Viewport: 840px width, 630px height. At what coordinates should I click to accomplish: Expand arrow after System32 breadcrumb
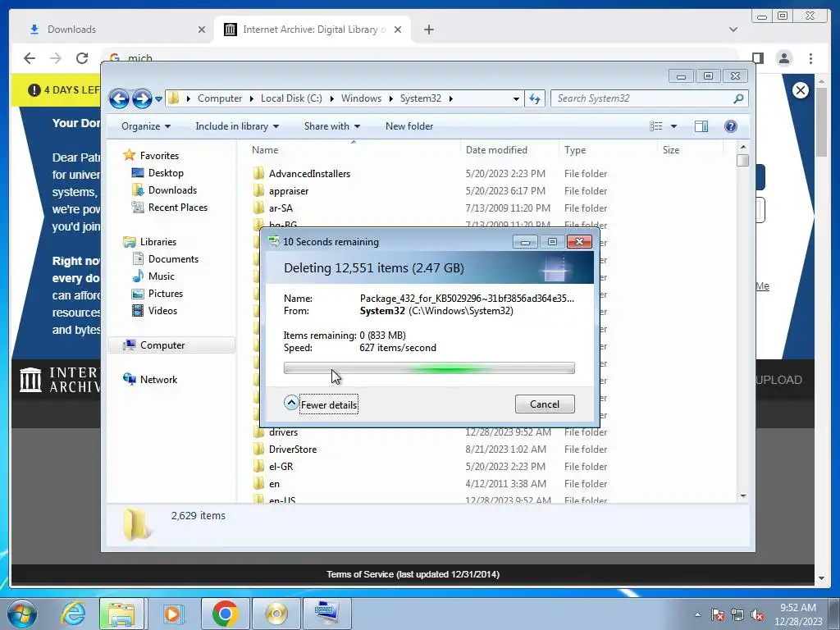[451, 98]
